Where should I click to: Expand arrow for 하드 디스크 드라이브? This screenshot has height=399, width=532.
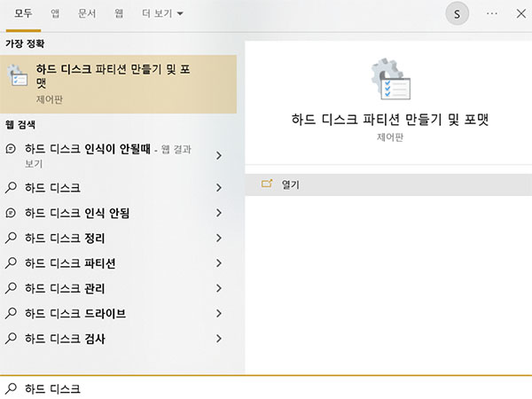click(219, 313)
